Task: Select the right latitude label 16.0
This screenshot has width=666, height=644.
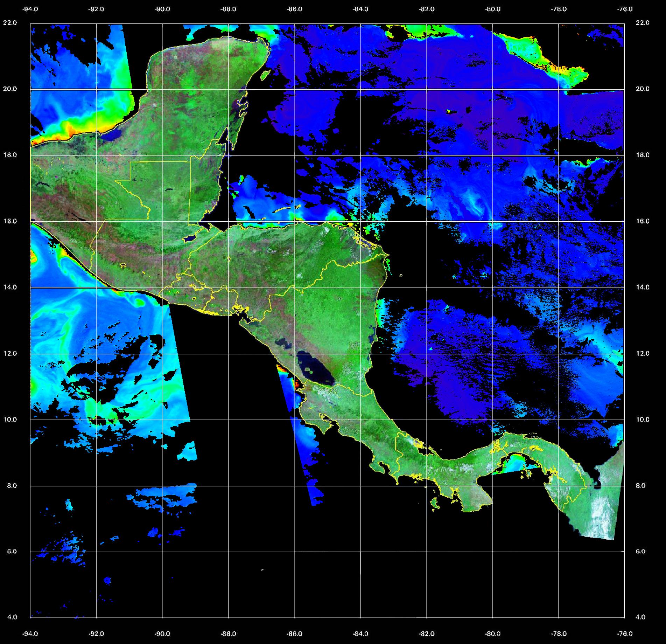Action: tap(642, 221)
